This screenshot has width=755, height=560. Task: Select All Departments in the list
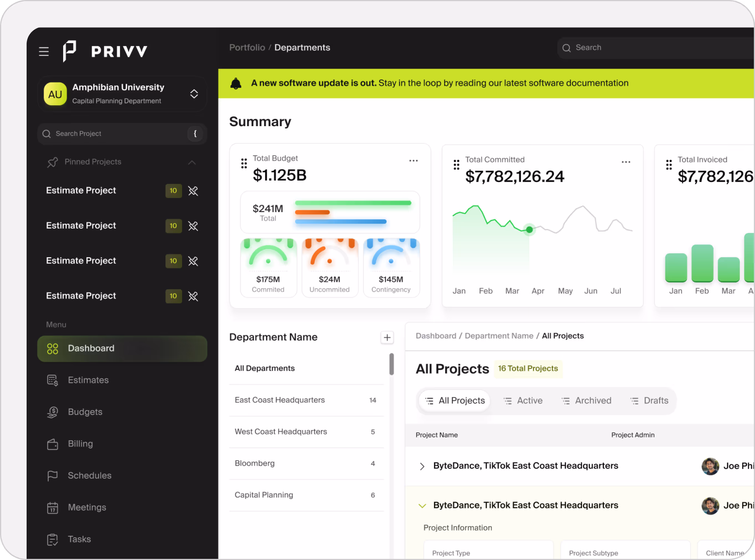coord(306,368)
